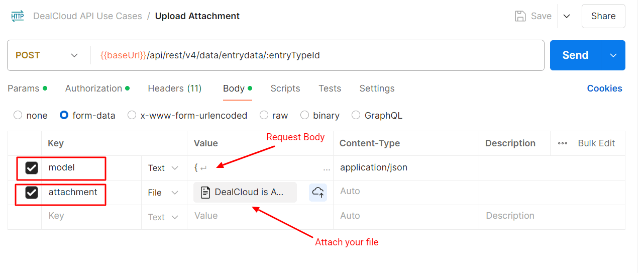Open the POST method dropdown
Image resolution: width=644 pixels, height=273 pixels.
(48, 55)
